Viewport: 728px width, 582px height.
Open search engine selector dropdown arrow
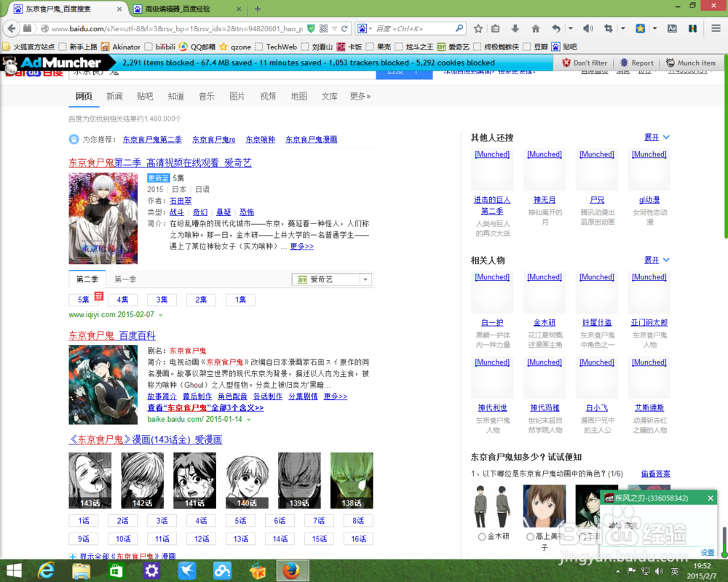coord(371,29)
